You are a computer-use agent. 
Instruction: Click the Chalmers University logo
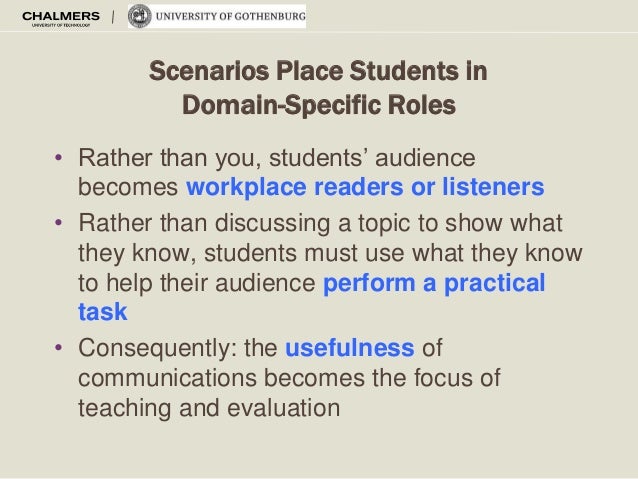(61, 18)
